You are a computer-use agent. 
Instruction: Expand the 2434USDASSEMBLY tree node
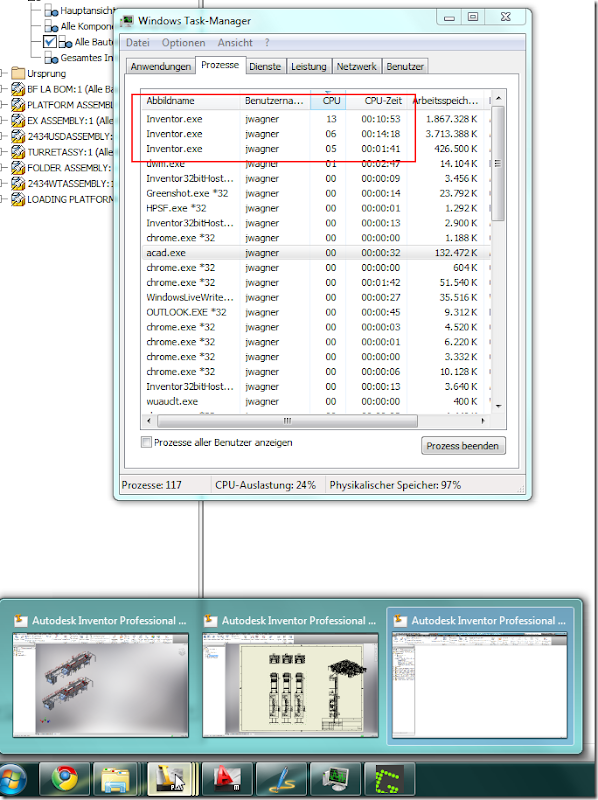click(x=3, y=136)
